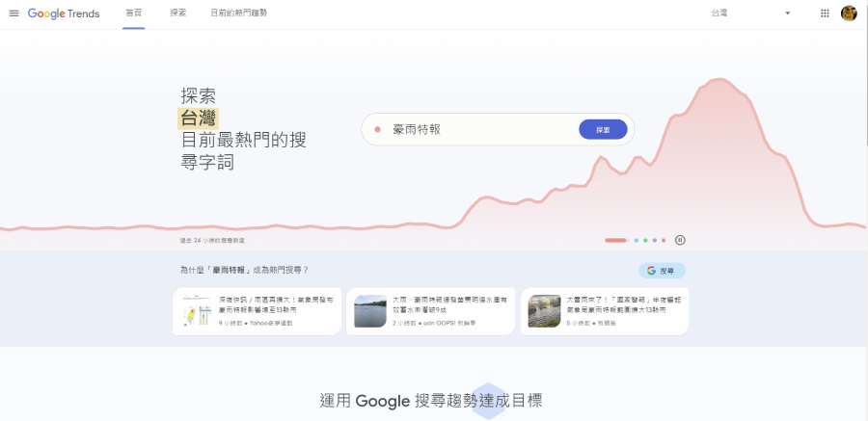Select the green carousel dot
This screenshot has width=868, height=421.
coord(645,240)
